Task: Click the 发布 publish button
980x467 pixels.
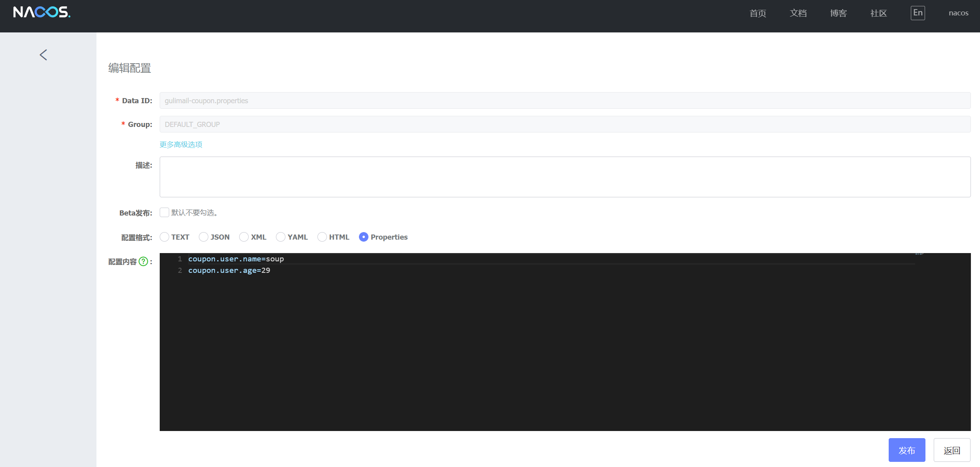Action: 907,450
